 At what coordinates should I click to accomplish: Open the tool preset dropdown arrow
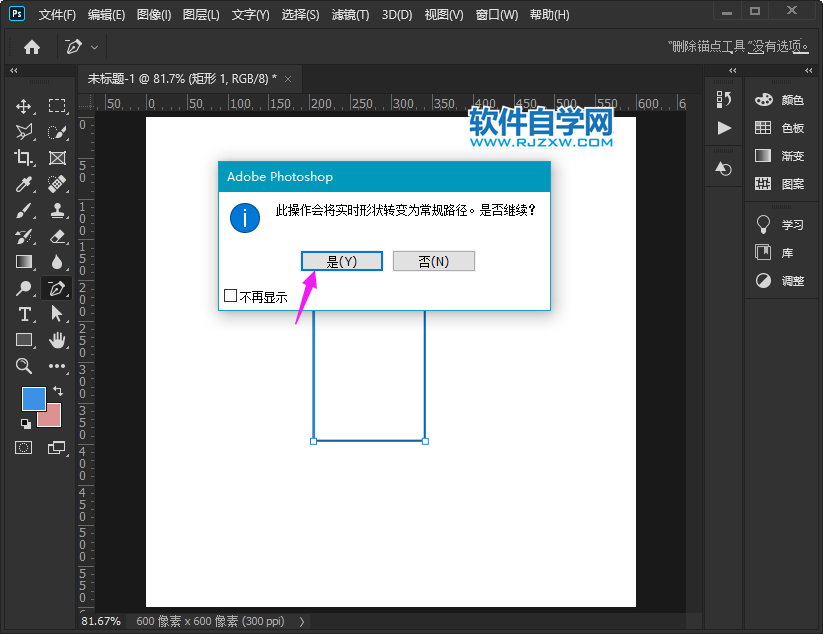(95, 47)
